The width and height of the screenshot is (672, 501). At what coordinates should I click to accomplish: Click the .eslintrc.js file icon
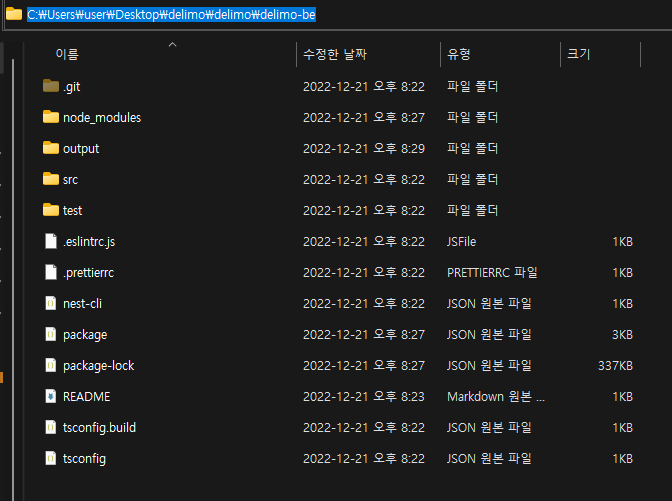[51, 241]
